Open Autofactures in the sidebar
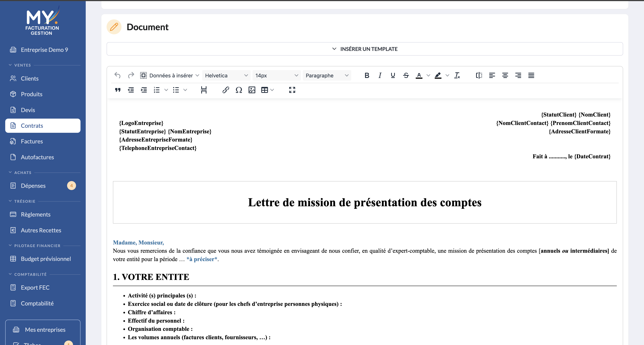 click(x=43, y=157)
